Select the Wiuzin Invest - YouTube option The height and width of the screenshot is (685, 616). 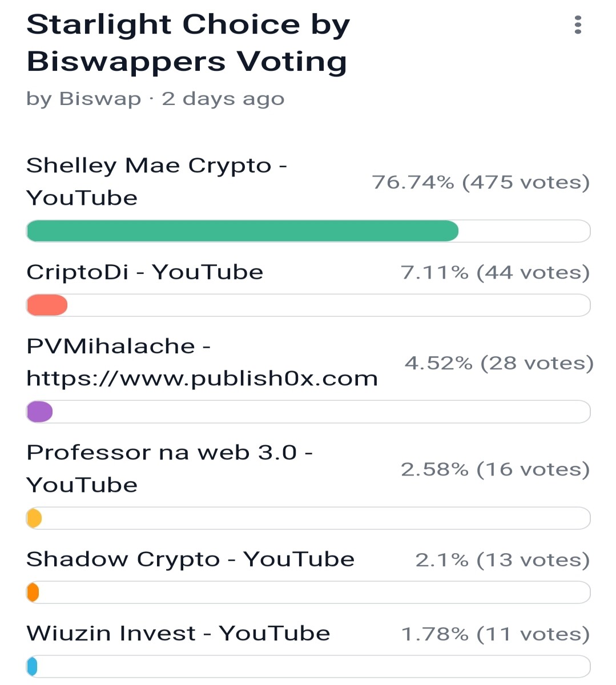(x=178, y=634)
